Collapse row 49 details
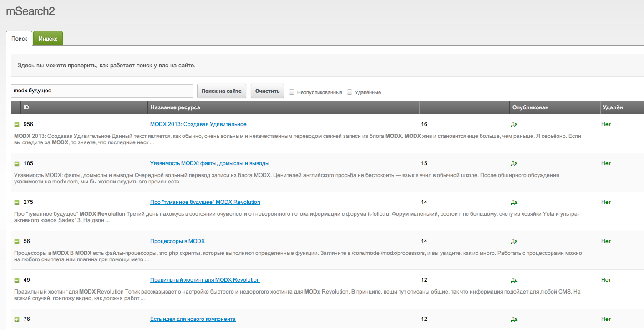The width and height of the screenshot is (644, 330). pos(17,280)
